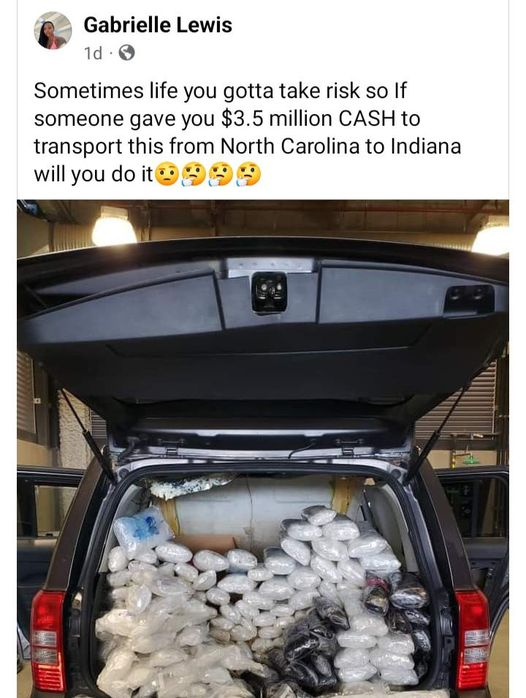The image size is (526, 698).
Task: Click the word Indiana in the post
Action: click(426, 147)
